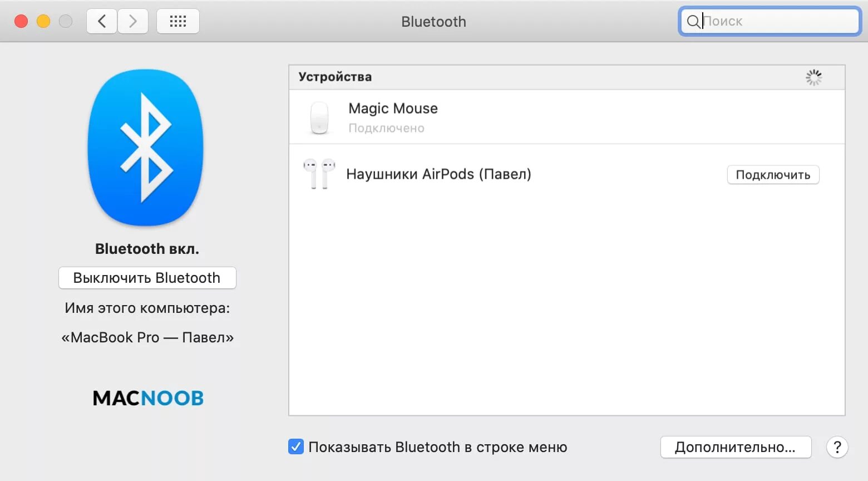Screen dimensions: 868x481
Task: Click the AirPods device icon
Action: pos(319,174)
